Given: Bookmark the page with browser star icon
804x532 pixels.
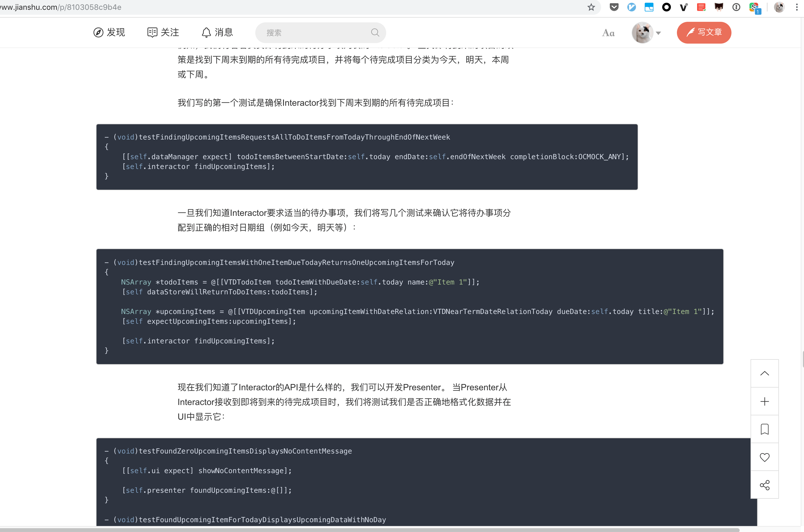Looking at the screenshot, I should (592, 7).
